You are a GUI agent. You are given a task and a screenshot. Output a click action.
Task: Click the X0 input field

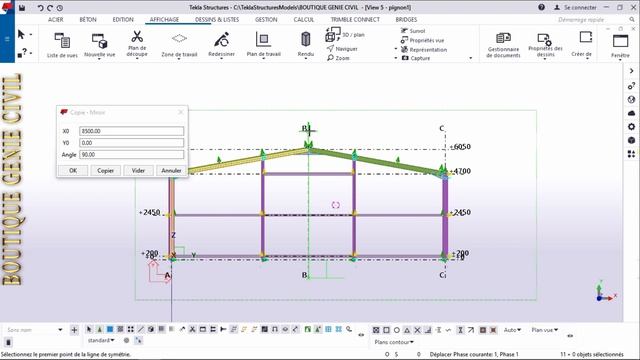point(131,131)
